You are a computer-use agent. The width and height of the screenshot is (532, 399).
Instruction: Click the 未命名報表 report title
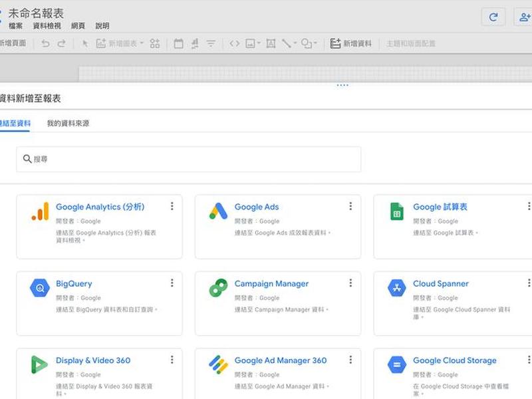point(36,13)
